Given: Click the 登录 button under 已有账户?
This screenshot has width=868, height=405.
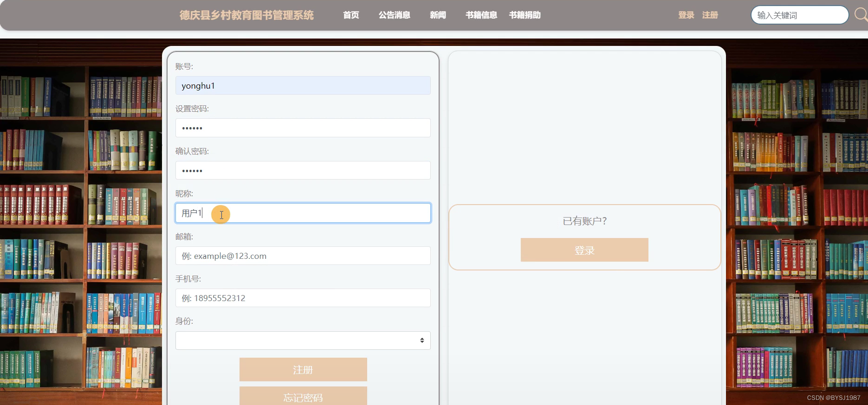Looking at the screenshot, I should (584, 250).
